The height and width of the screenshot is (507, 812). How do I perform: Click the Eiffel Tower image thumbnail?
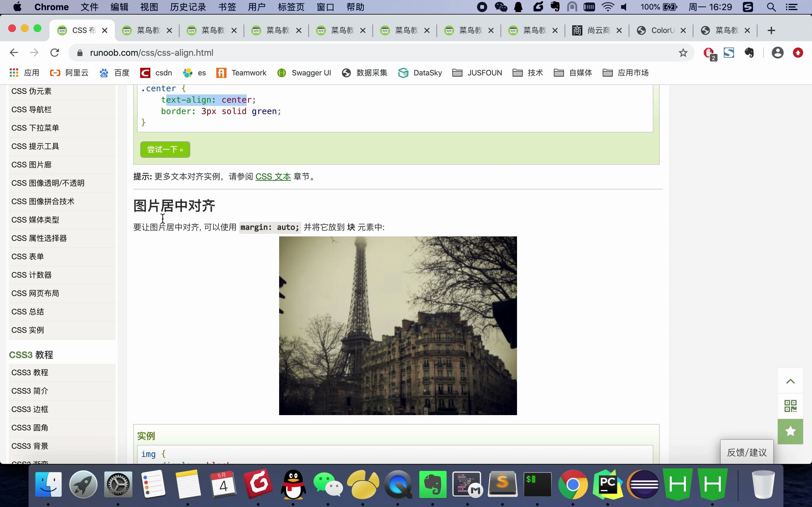click(398, 325)
